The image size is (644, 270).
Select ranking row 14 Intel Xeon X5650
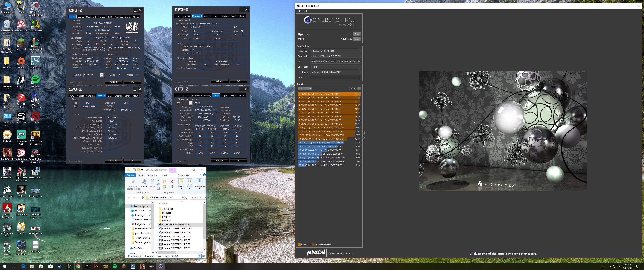click(329, 143)
